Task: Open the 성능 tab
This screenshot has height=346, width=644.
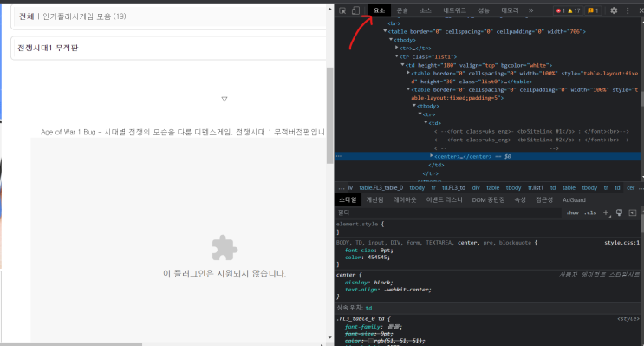Action: coord(484,10)
